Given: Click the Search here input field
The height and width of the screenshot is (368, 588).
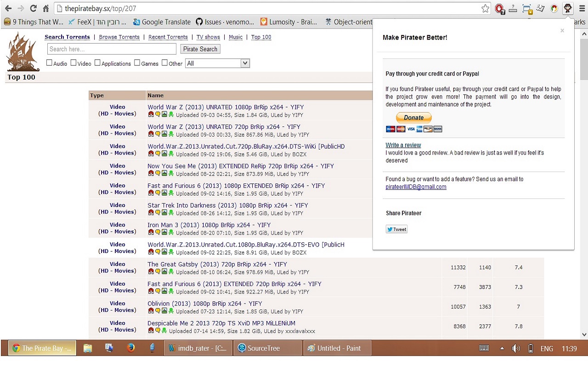Looking at the screenshot, I should tap(112, 49).
